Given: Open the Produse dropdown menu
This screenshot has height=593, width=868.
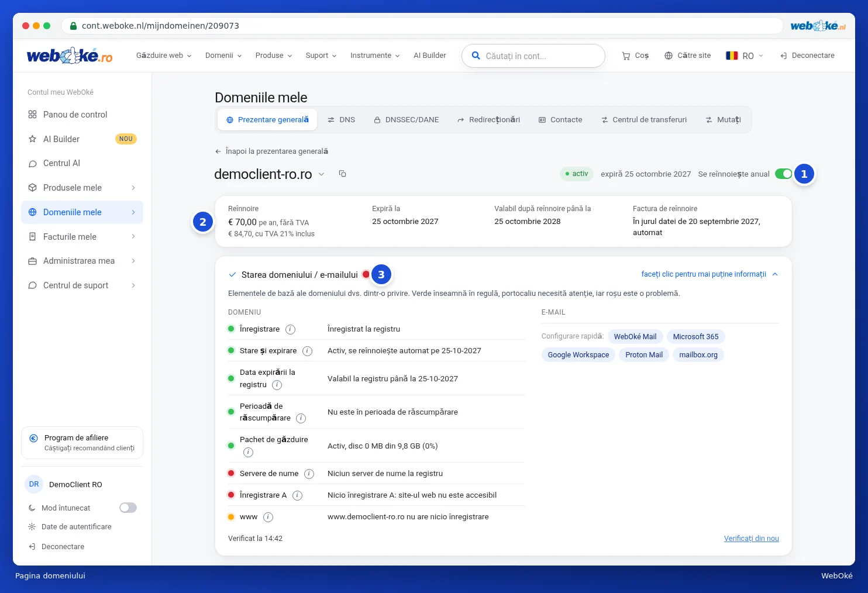Looking at the screenshot, I should point(274,56).
